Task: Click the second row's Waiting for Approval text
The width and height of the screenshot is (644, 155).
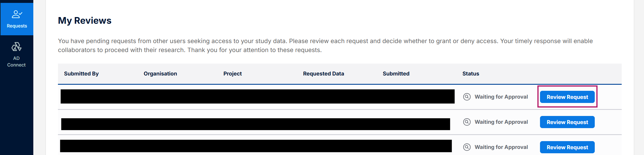Action: [x=501, y=122]
